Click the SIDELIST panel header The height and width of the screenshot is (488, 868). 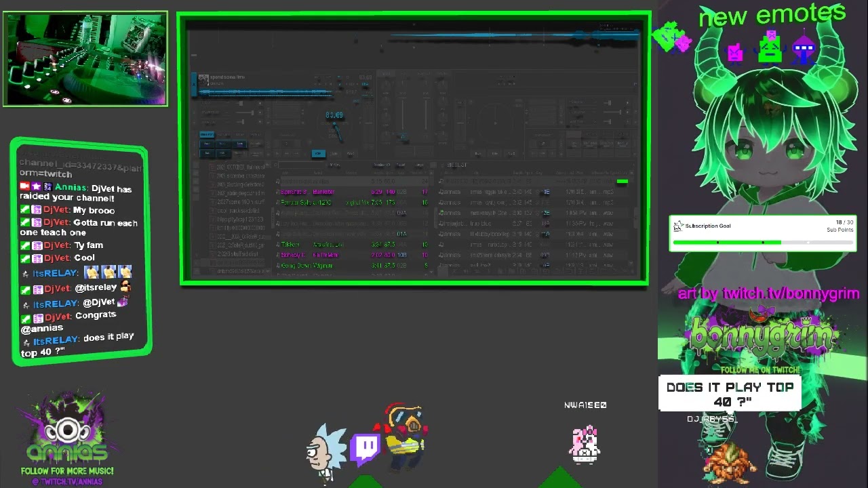point(457,165)
